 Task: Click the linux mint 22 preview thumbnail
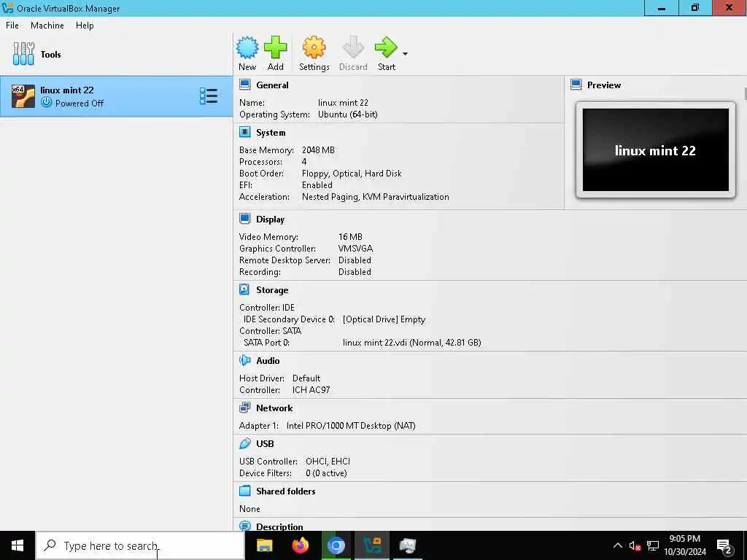[x=656, y=150]
